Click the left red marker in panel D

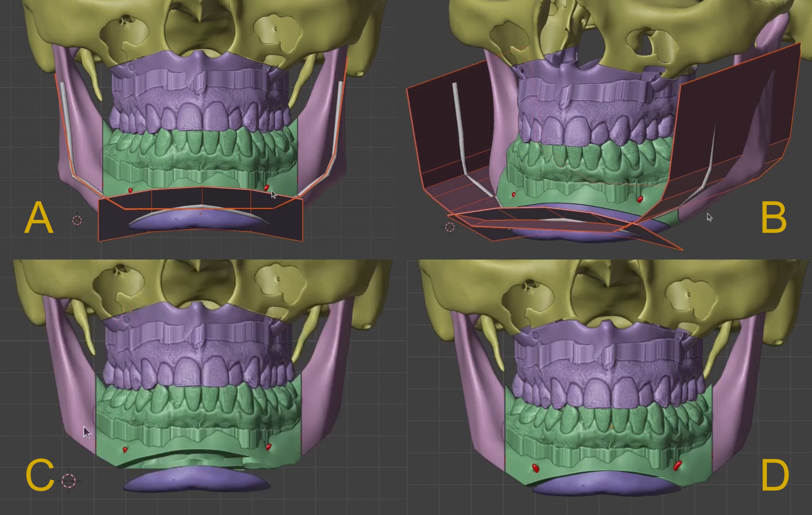tap(535, 468)
